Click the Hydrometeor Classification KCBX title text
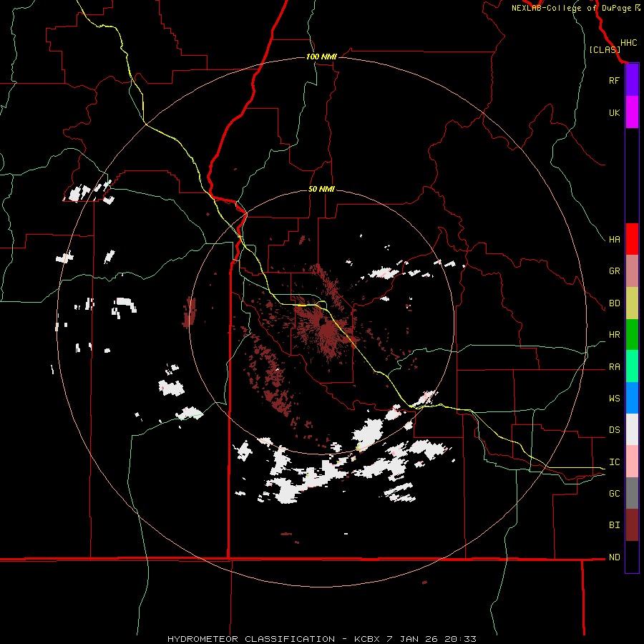644x644 pixels. coord(322,639)
